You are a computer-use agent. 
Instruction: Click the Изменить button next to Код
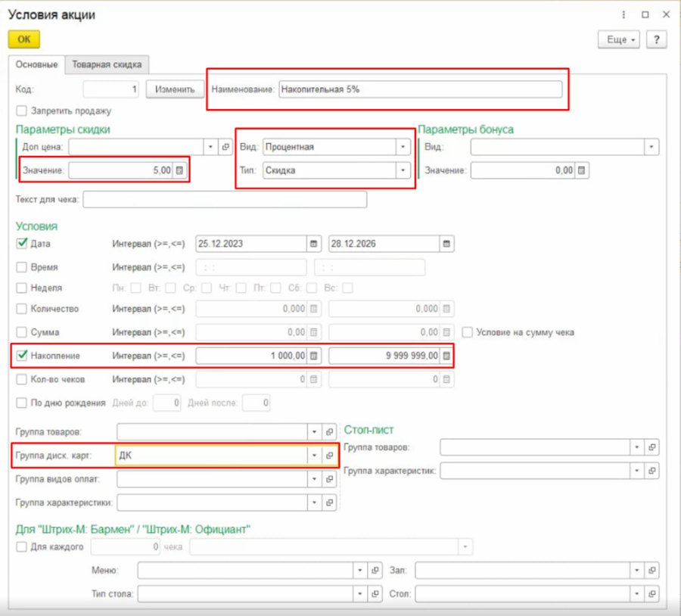tap(175, 89)
